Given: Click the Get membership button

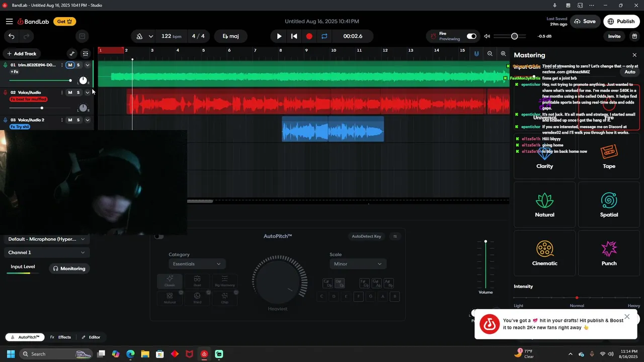Looking at the screenshot, I should (x=64, y=22).
